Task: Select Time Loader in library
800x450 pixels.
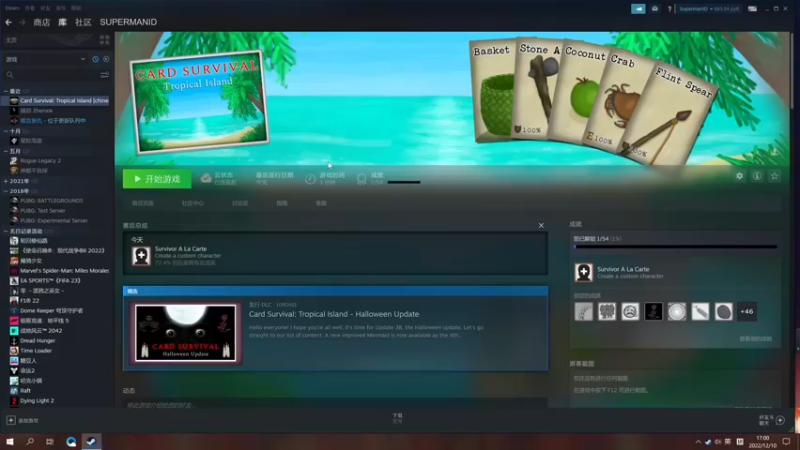Action: 36,351
